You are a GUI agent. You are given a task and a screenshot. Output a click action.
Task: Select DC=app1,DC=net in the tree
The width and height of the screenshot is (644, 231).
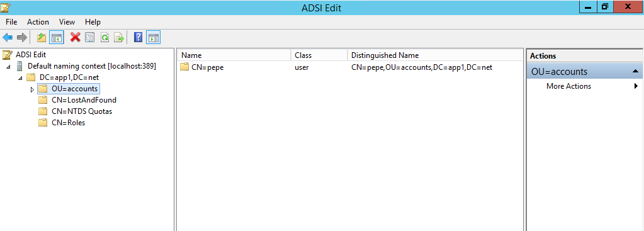coord(69,77)
